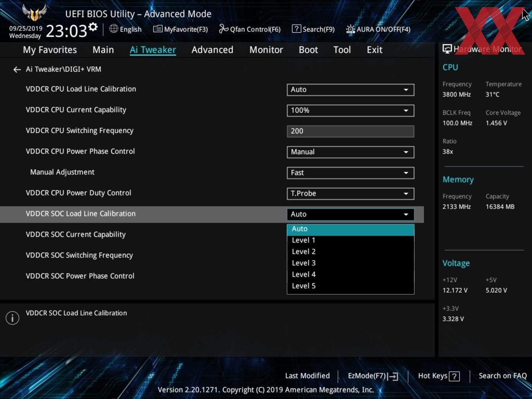Screen dimensions: 532x399
Task: Click the info circle icon in help panel
Action: click(13, 318)
